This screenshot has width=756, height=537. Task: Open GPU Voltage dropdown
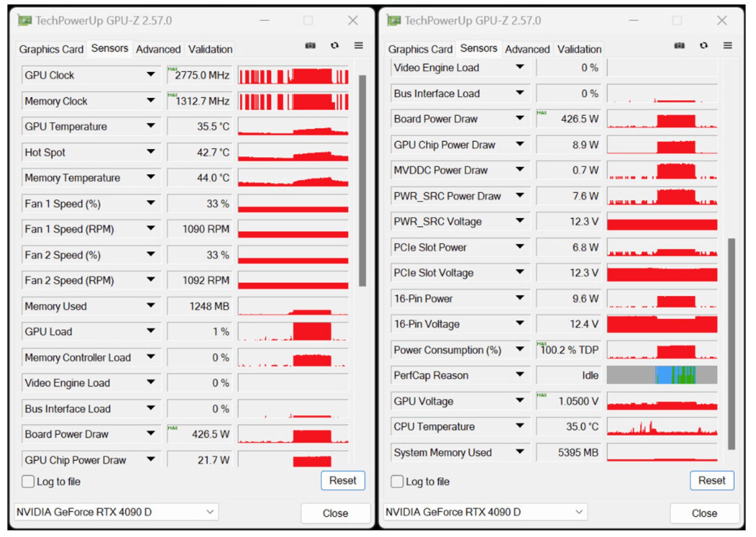point(520,400)
